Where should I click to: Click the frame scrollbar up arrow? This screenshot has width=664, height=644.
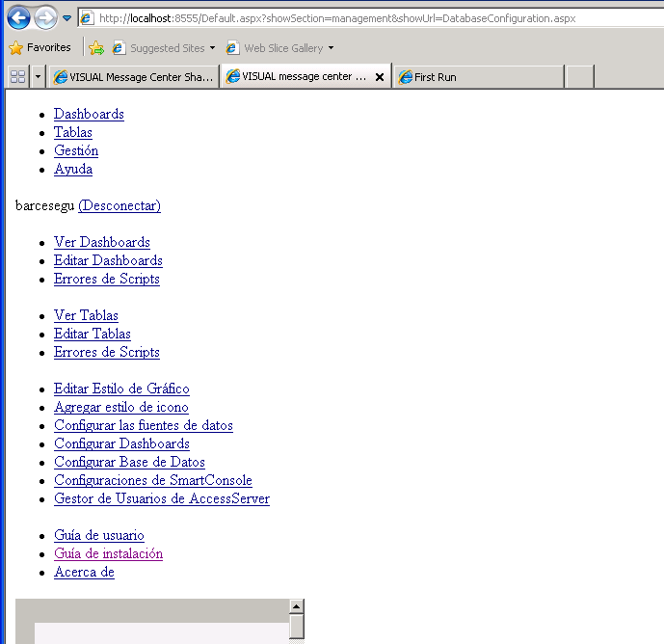pos(297,606)
